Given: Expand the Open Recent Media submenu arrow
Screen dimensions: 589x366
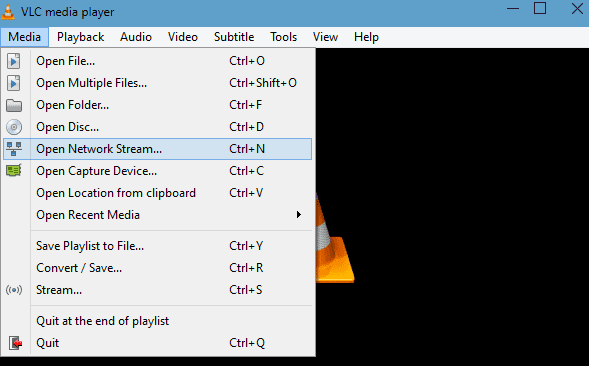Looking at the screenshot, I should [x=299, y=215].
